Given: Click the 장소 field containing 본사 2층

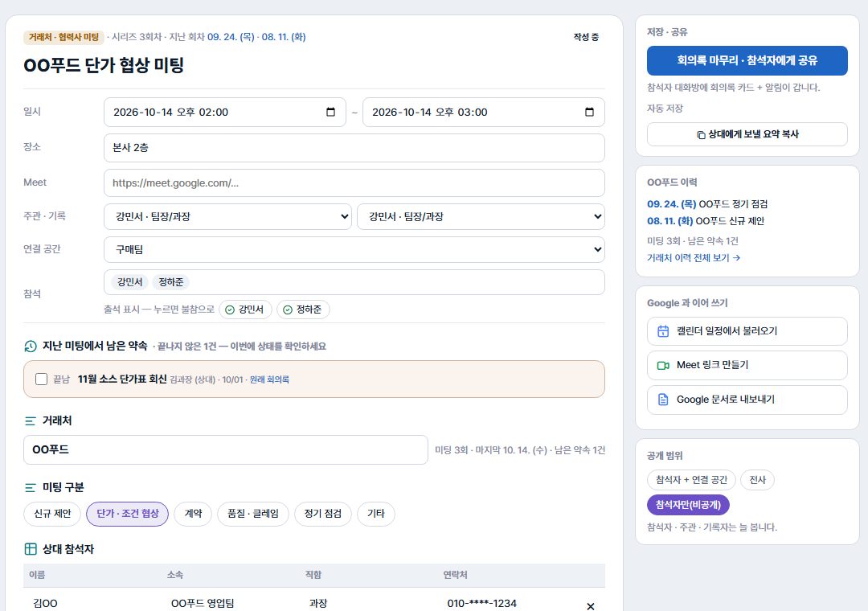Looking at the screenshot, I should click(x=354, y=148).
